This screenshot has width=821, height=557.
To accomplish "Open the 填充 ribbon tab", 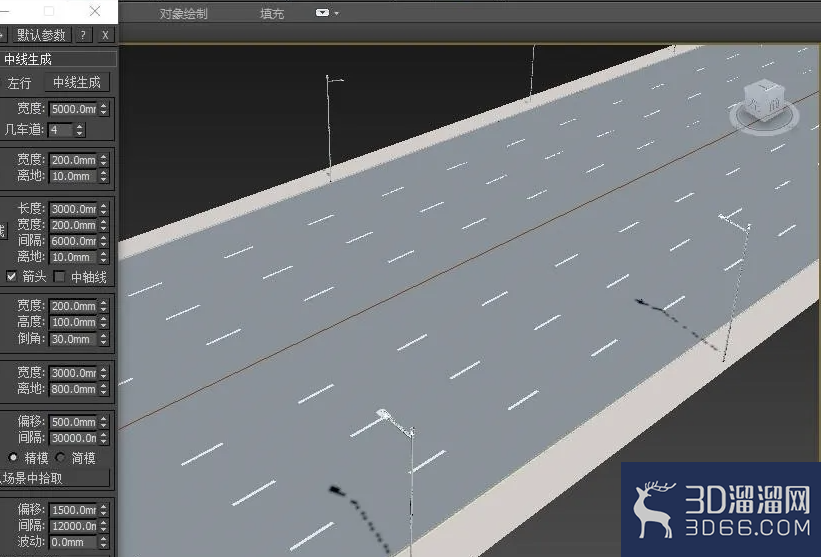I will [x=272, y=14].
